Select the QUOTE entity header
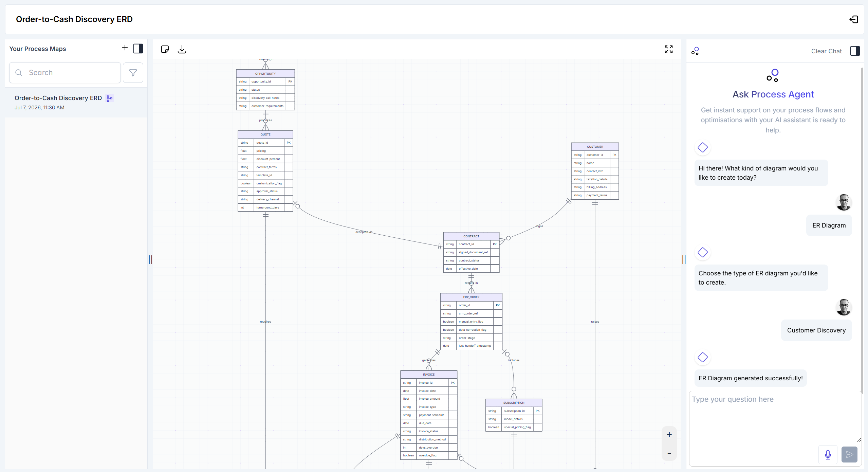 265,134
